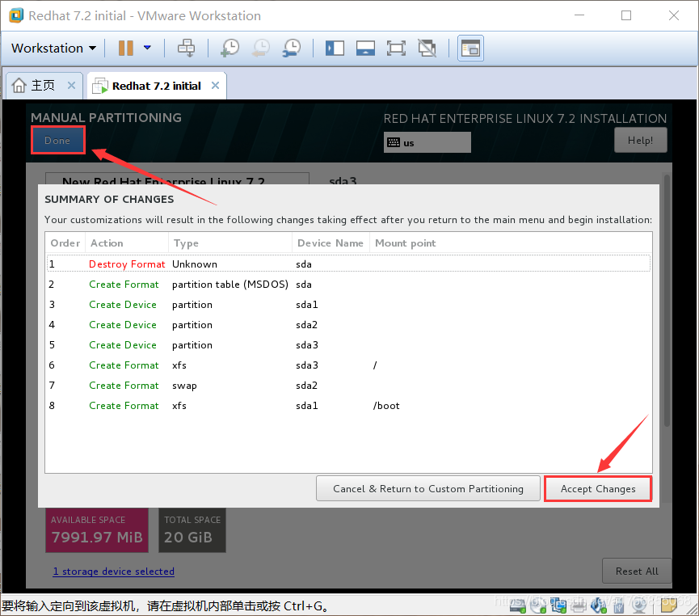Click the VMware Workstation title bar icon
699x616 pixels.
pyautogui.click(x=16, y=15)
